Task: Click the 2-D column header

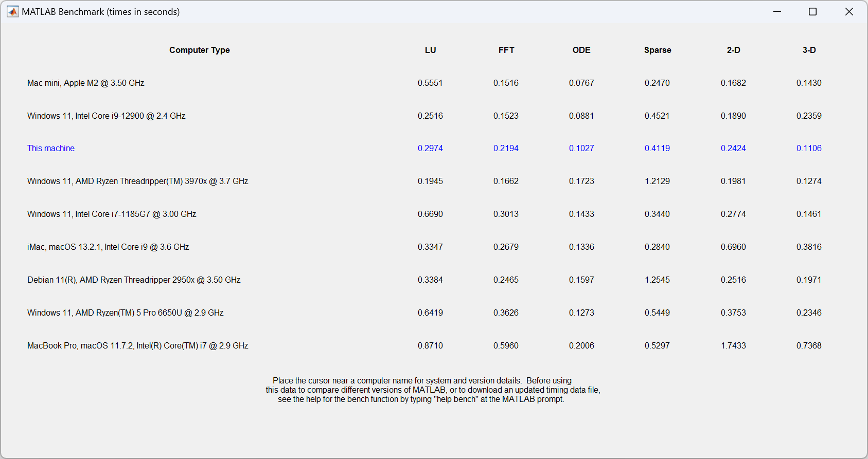Action: (733, 50)
